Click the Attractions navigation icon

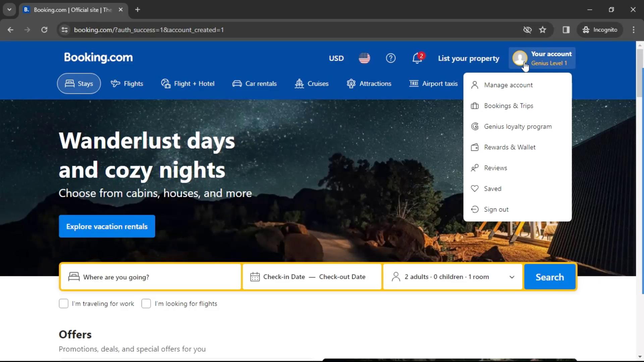351,83
